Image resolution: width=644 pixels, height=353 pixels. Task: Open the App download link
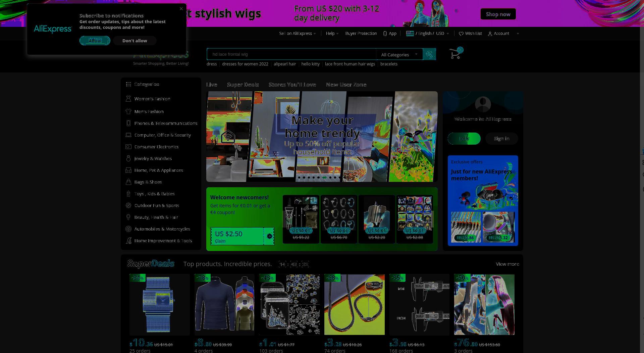tap(390, 34)
